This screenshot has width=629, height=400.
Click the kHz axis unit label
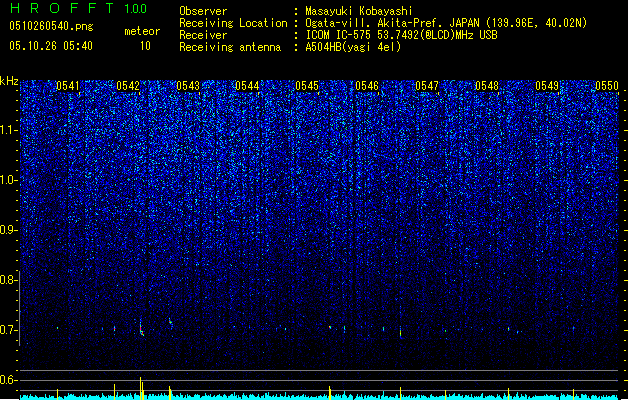pyautogui.click(x=9, y=81)
